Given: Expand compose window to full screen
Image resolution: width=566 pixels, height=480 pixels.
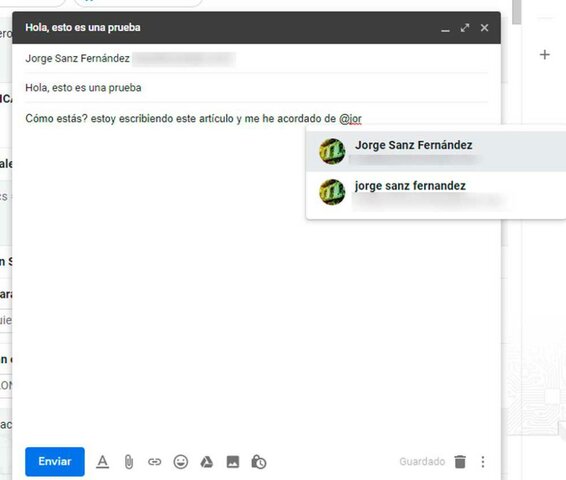Looking at the screenshot, I should pyautogui.click(x=465, y=28).
